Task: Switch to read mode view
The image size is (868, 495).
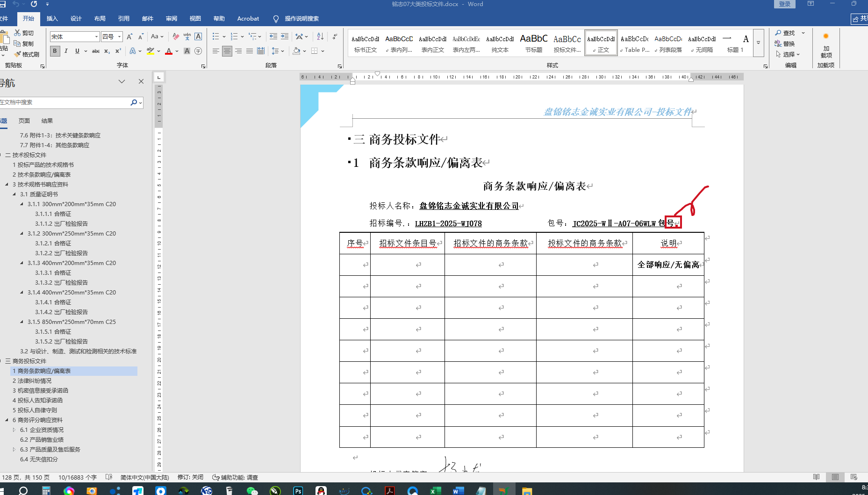Action: (x=816, y=477)
